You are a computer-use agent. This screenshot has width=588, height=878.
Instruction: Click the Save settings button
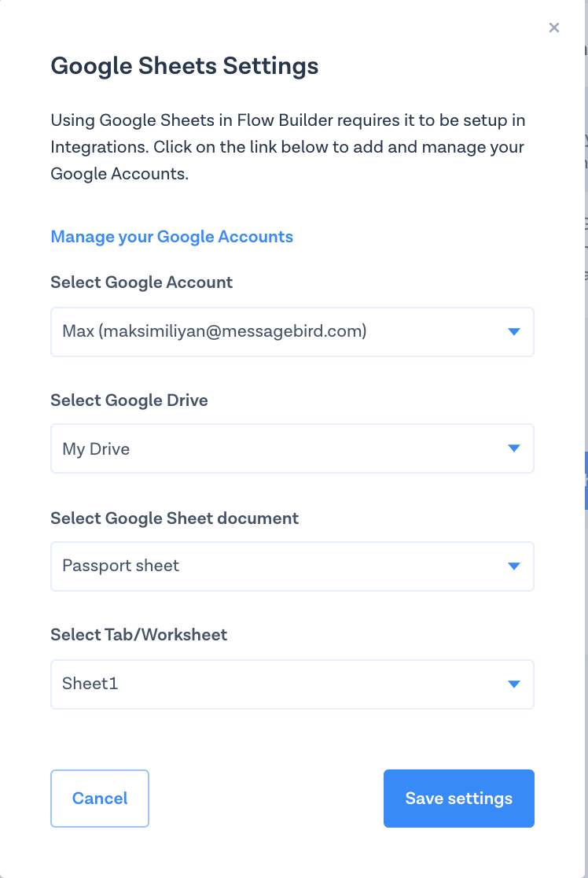click(458, 799)
